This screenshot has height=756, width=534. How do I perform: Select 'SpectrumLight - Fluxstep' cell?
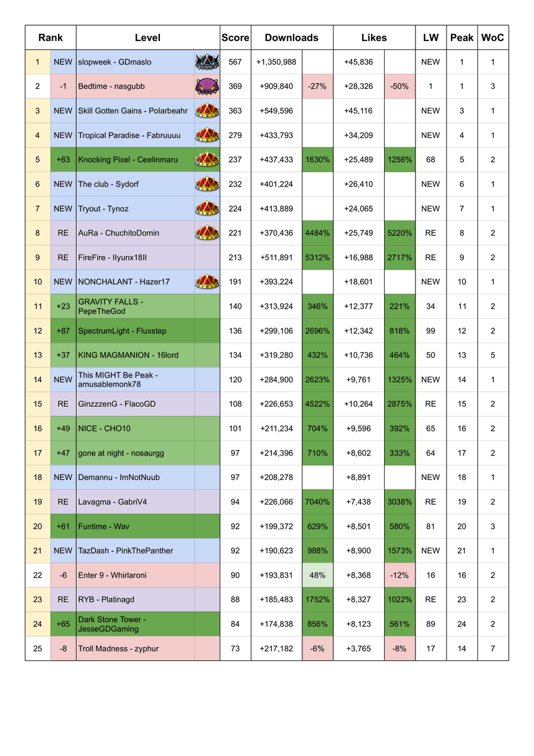pos(135,331)
